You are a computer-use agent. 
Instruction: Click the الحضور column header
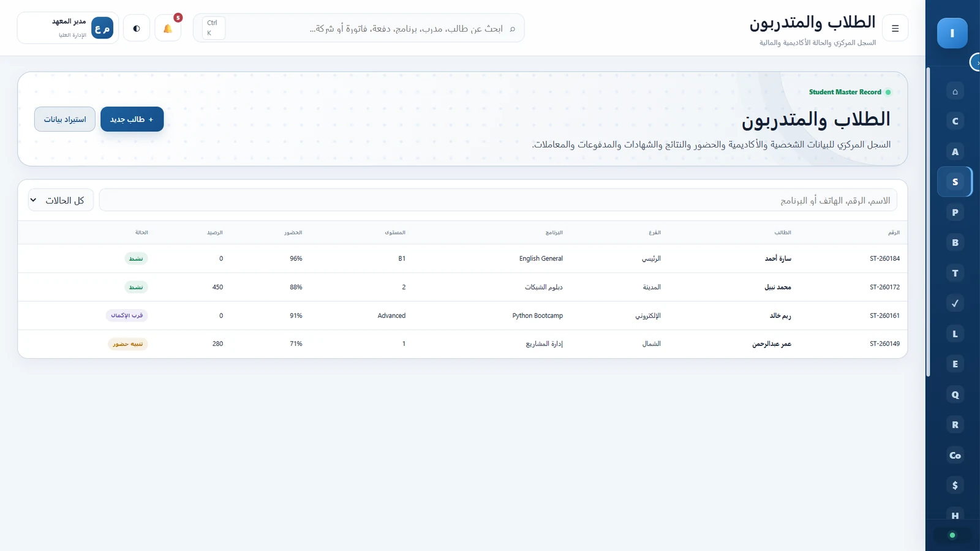293,233
